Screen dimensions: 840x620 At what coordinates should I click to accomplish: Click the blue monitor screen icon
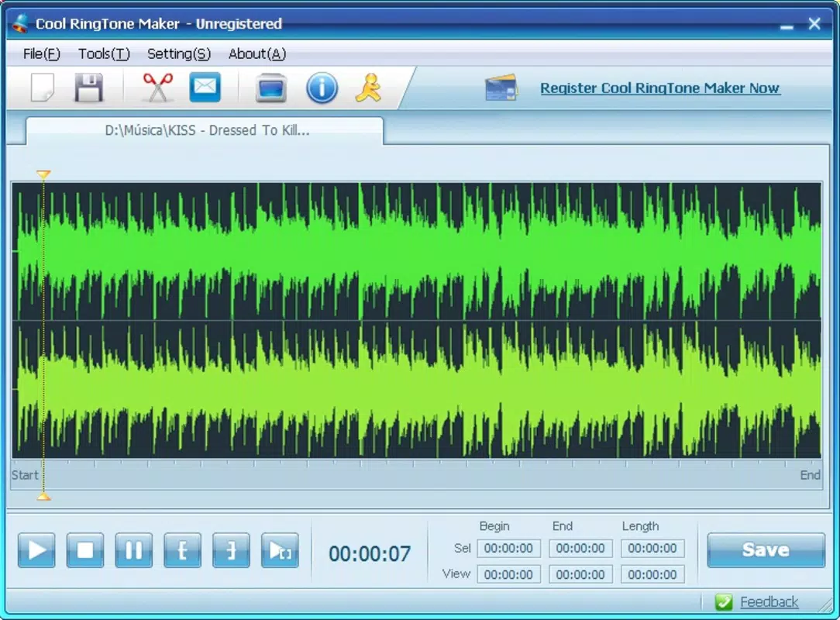[x=270, y=88]
